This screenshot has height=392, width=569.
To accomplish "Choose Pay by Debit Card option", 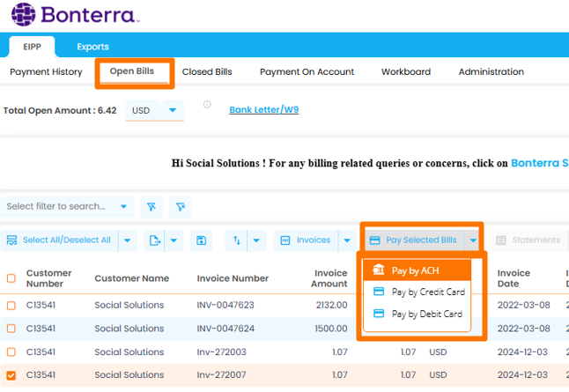I will pos(417,314).
